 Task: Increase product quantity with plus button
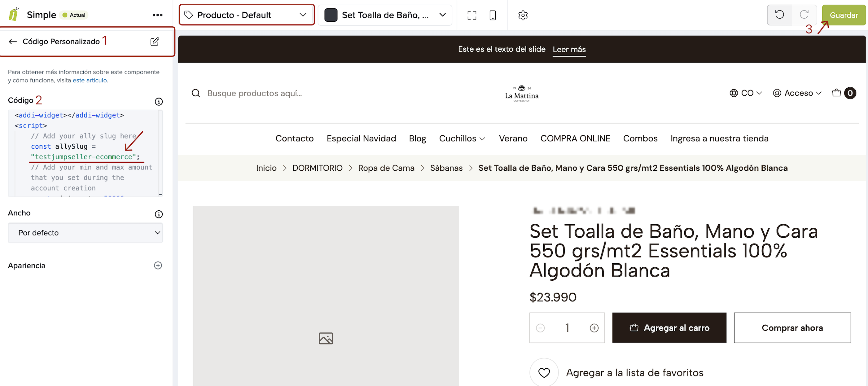coord(594,328)
